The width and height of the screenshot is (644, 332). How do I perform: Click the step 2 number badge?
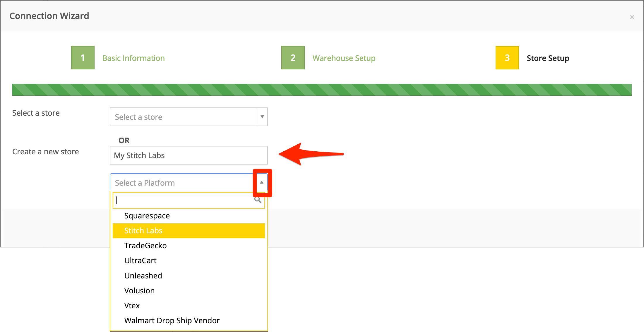pyautogui.click(x=293, y=58)
